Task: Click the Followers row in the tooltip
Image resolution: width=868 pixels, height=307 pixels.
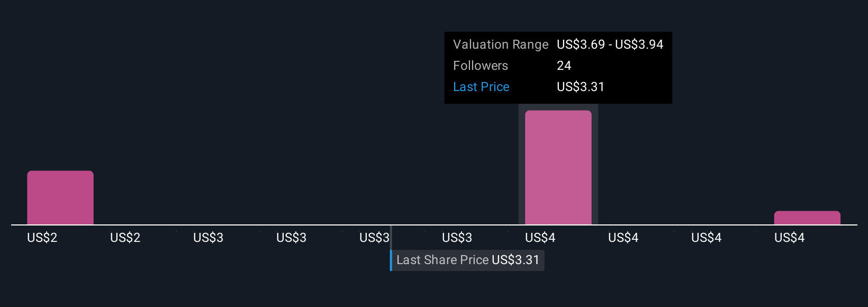Action: pyautogui.click(x=558, y=66)
